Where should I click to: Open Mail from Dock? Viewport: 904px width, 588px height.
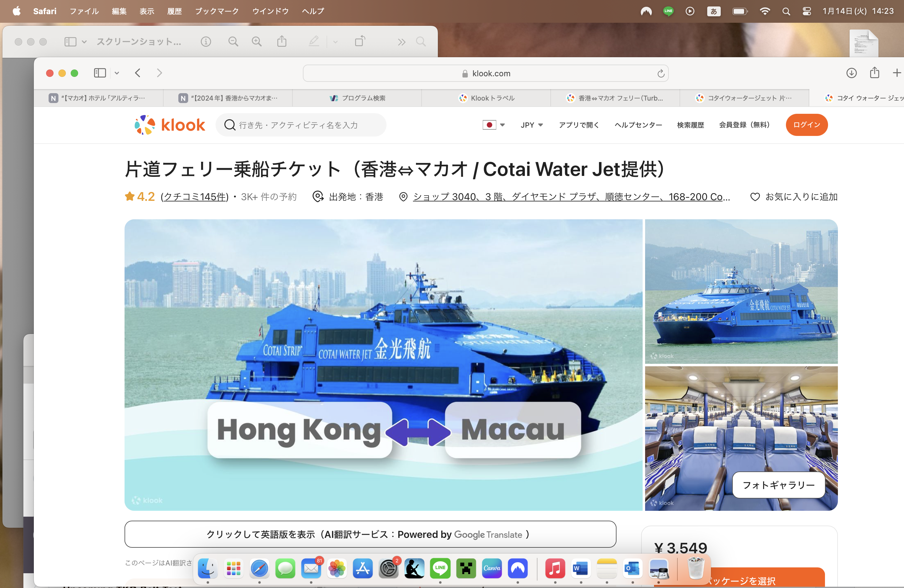311,568
